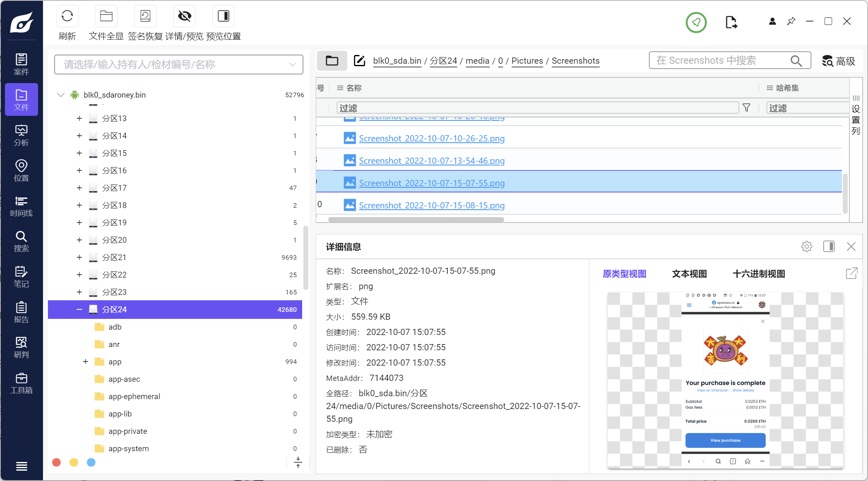868x481 pixels.
Task: Open 设置列 column settings
Action: pos(856,115)
